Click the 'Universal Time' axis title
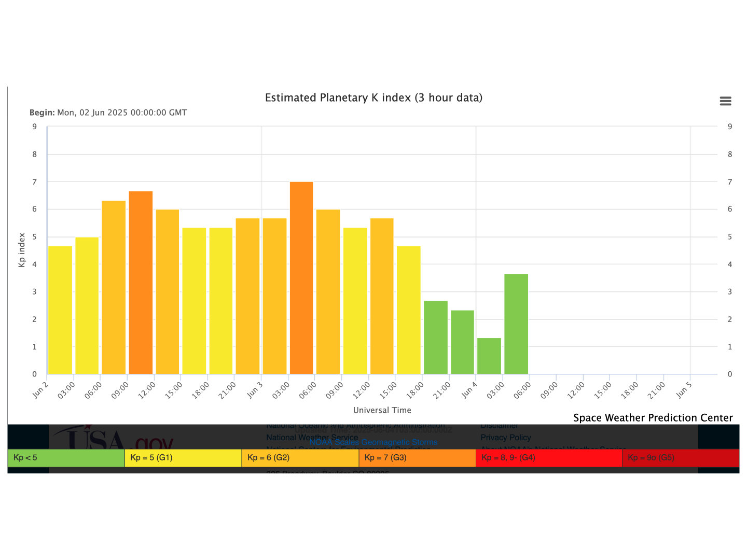This screenshot has width=747, height=560. tap(382, 410)
